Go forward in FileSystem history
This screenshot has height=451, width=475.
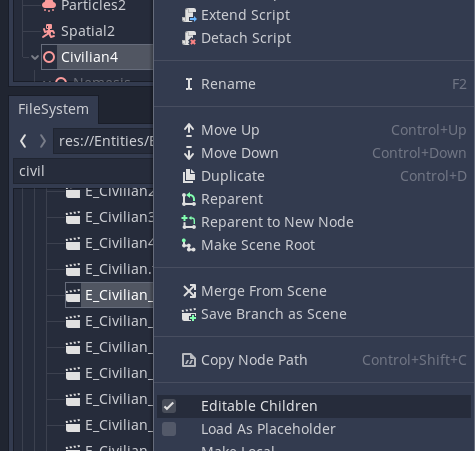[43, 141]
